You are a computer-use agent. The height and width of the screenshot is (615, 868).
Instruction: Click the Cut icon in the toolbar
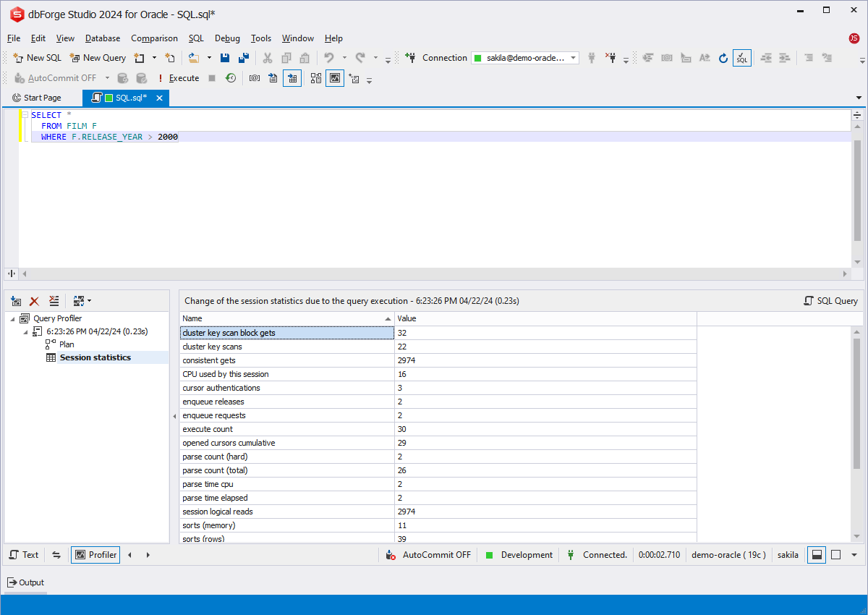click(x=267, y=57)
